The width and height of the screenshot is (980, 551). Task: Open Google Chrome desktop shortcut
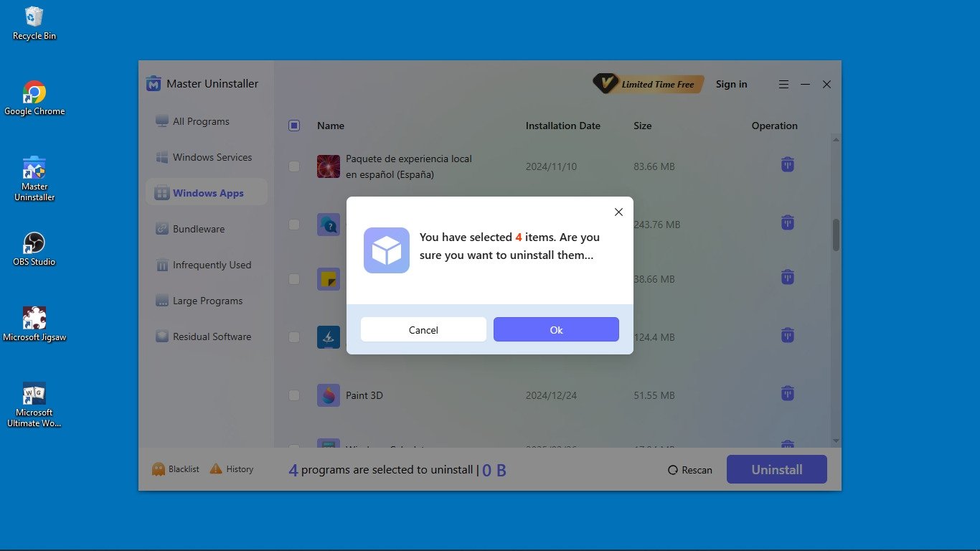click(x=34, y=93)
